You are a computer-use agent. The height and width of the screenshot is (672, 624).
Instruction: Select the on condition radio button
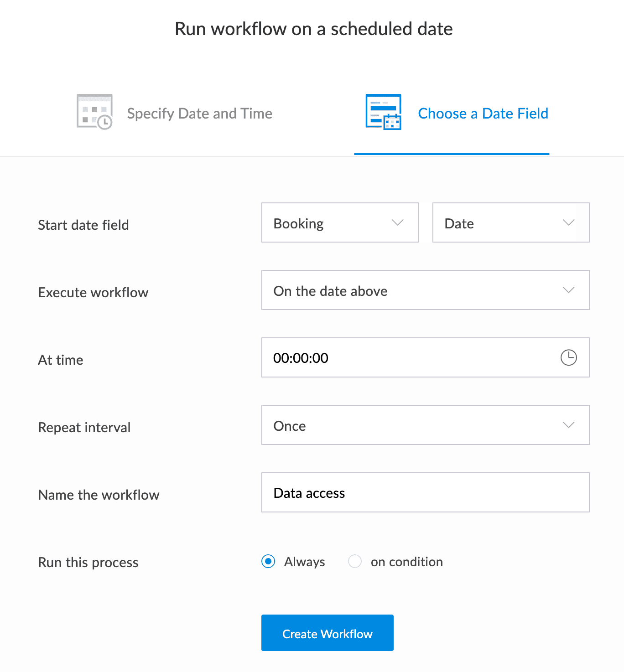point(355,561)
